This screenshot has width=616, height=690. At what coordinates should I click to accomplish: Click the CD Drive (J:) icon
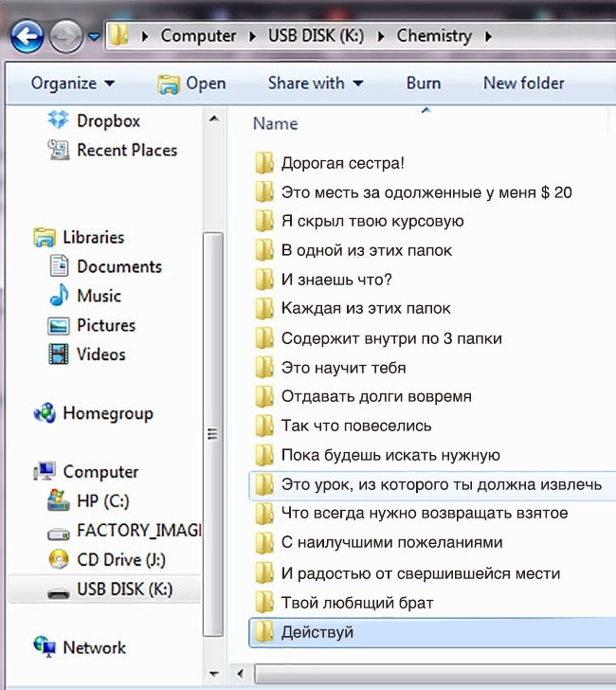click(59, 559)
